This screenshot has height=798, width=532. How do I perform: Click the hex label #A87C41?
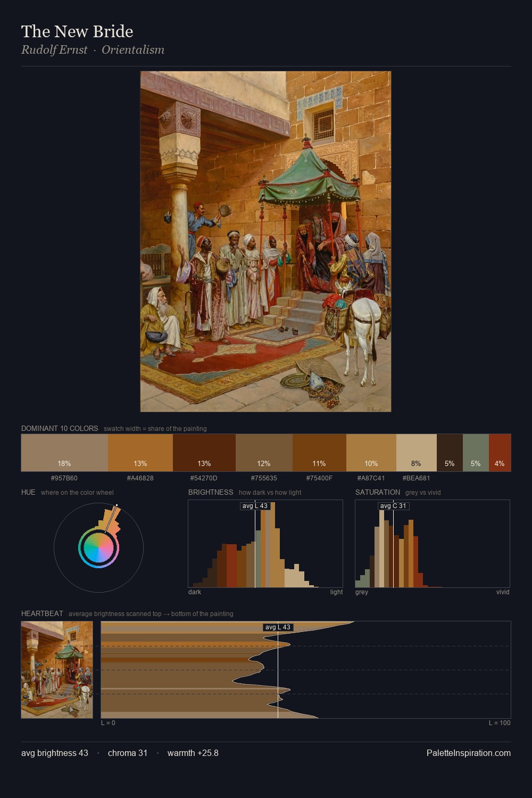[371, 478]
